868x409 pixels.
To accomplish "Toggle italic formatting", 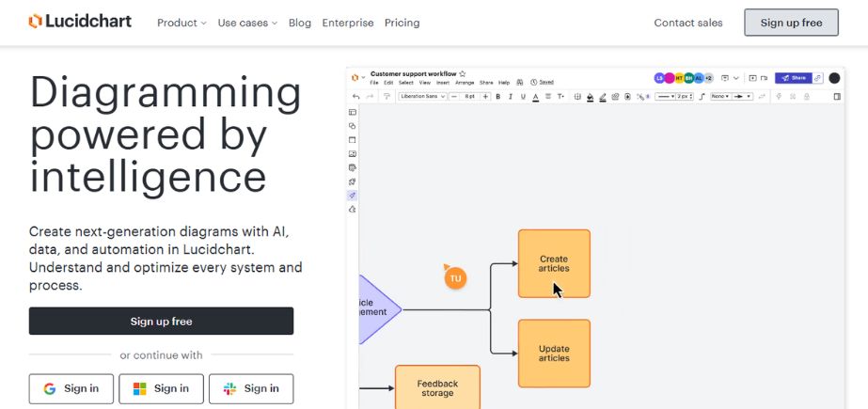I will click(511, 96).
